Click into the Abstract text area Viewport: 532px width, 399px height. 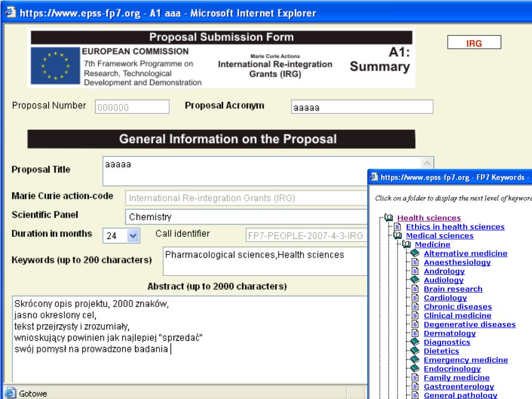[190, 339]
